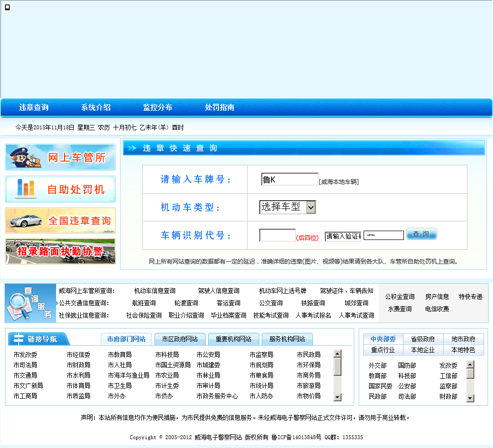The image size is (493, 448).
Task: Open 驾驶证件、车辆告知 link
Action: pos(346,291)
